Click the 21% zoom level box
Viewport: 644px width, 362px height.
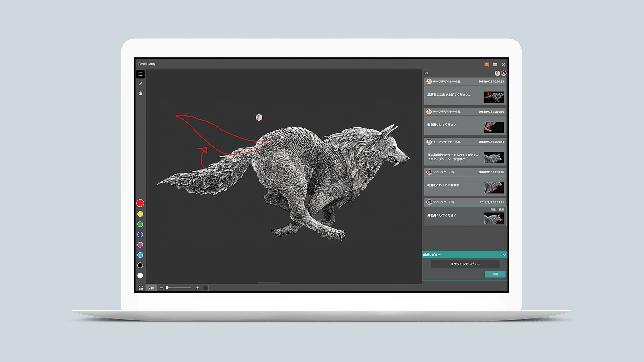152,288
